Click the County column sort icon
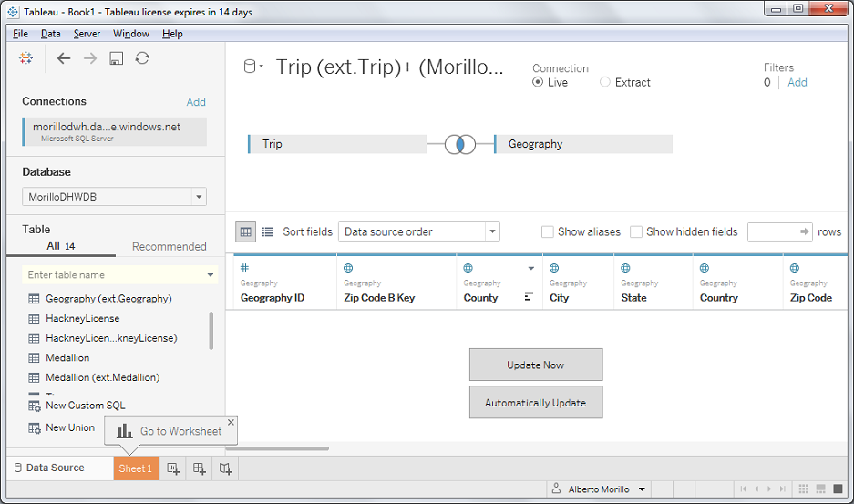 pos(529,296)
